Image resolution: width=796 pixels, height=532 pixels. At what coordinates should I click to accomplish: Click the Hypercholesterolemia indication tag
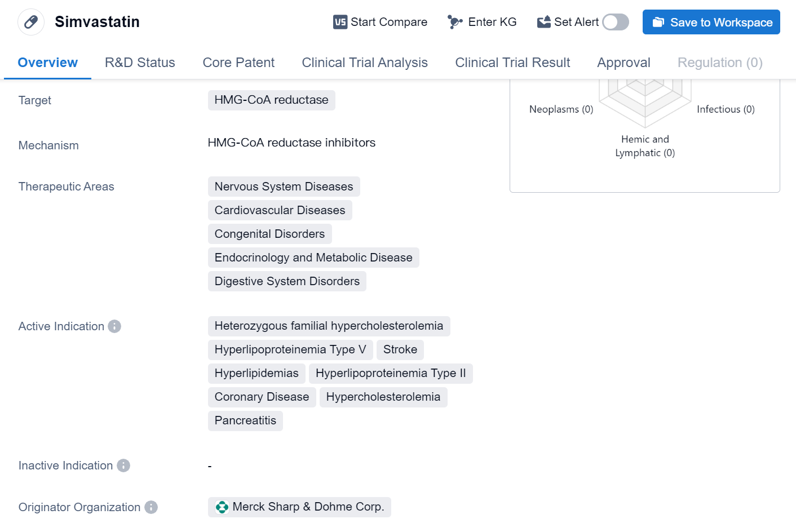(383, 397)
